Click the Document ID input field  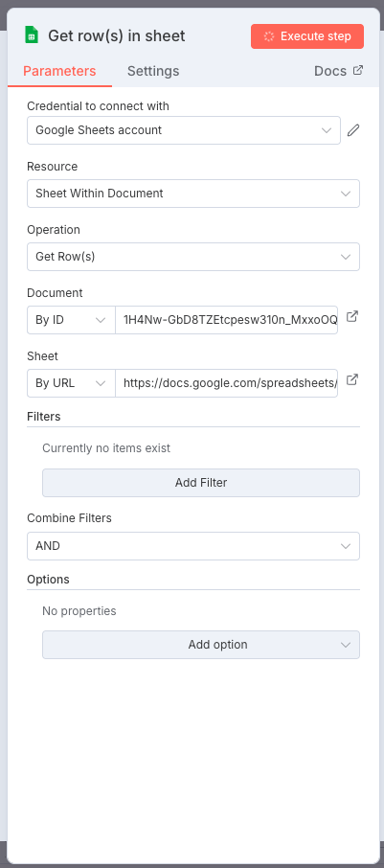click(226, 320)
